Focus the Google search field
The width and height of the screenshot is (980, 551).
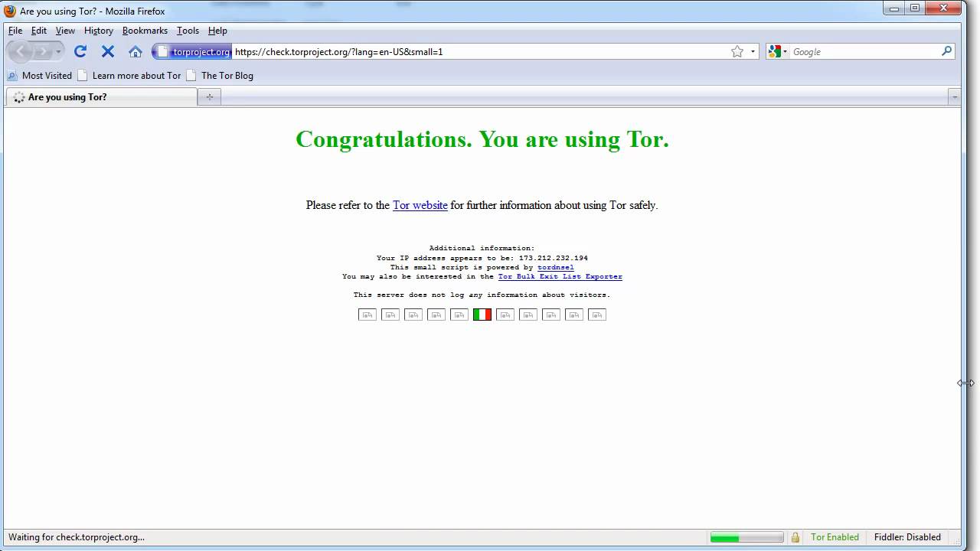coord(865,51)
